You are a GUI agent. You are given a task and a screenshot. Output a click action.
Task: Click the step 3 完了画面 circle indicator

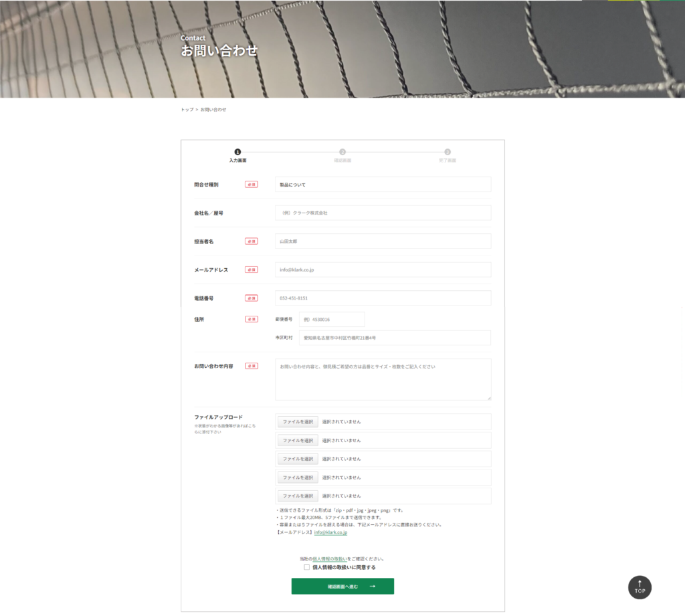(448, 152)
